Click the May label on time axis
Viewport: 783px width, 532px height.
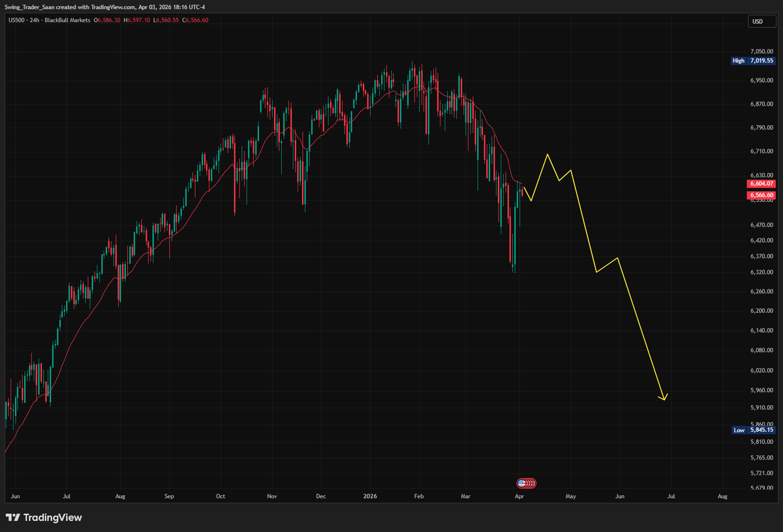tap(570, 496)
